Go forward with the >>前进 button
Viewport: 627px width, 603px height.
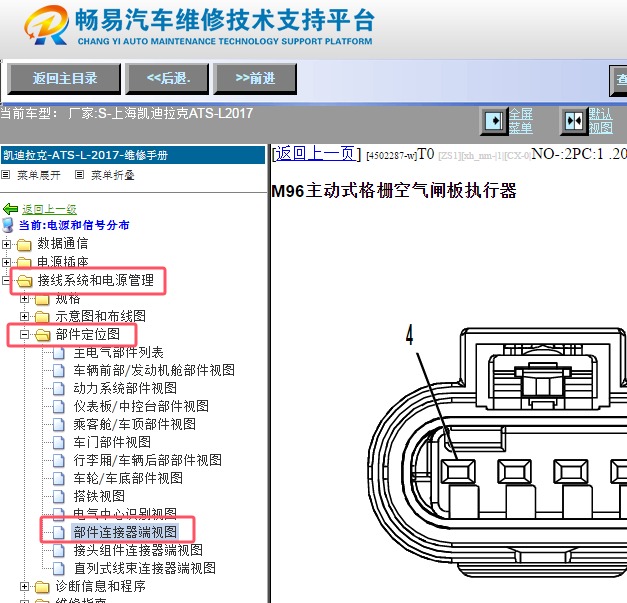coord(255,79)
